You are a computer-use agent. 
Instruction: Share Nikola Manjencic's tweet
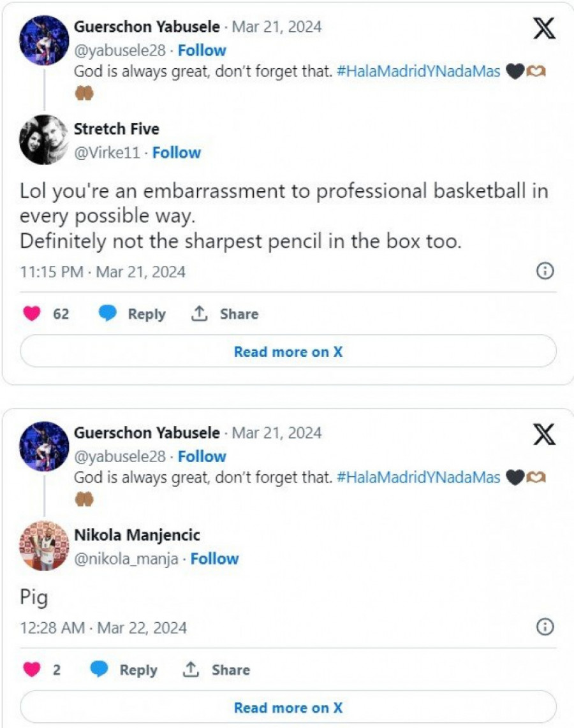coord(216,669)
